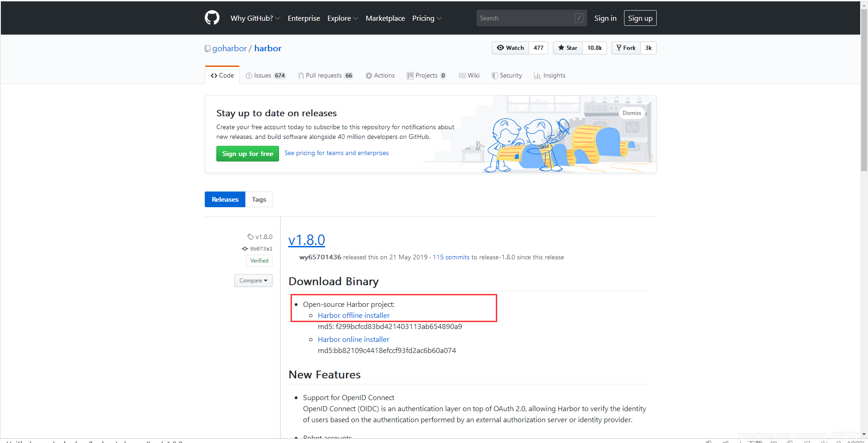The height and width of the screenshot is (443, 868).
Task: Open the Actions tab
Action: pos(380,75)
